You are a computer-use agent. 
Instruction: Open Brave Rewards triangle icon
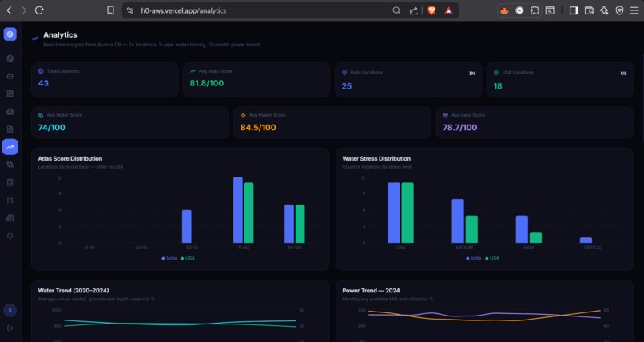pyautogui.click(x=448, y=10)
